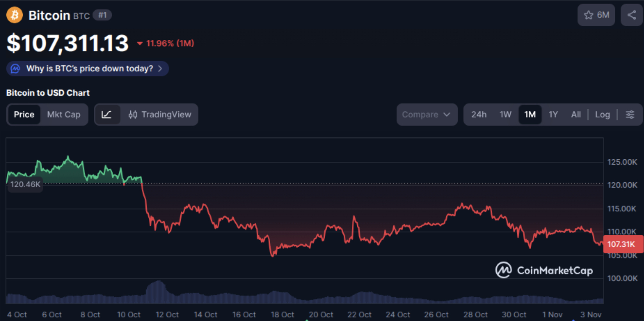Click the blue CMC icon in the price banner
This screenshot has height=321, width=644.
pyautogui.click(x=15, y=69)
